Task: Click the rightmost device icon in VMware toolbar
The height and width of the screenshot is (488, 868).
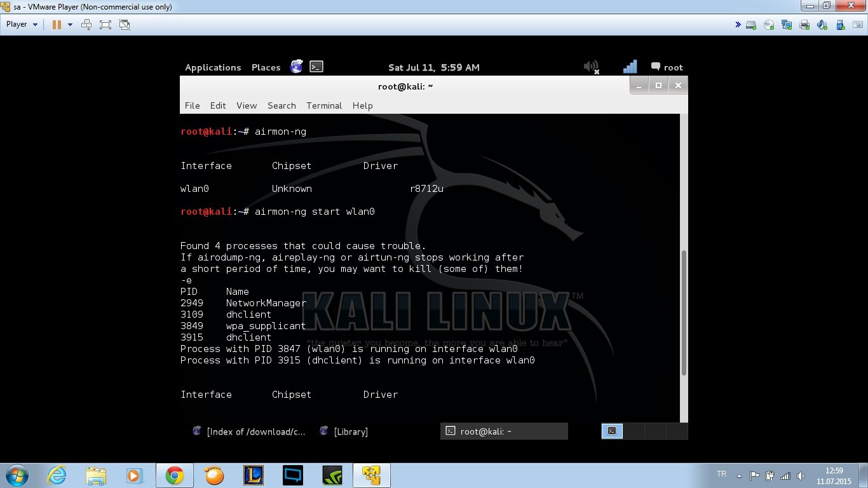Action: [858, 25]
